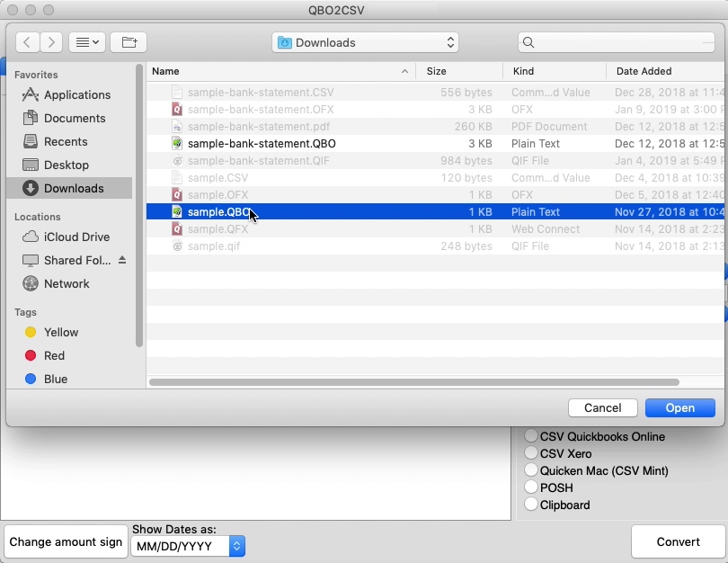This screenshot has height=563, width=728.
Task: Click the Documents sidebar icon
Action: pyautogui.click(x=31, y=118)
